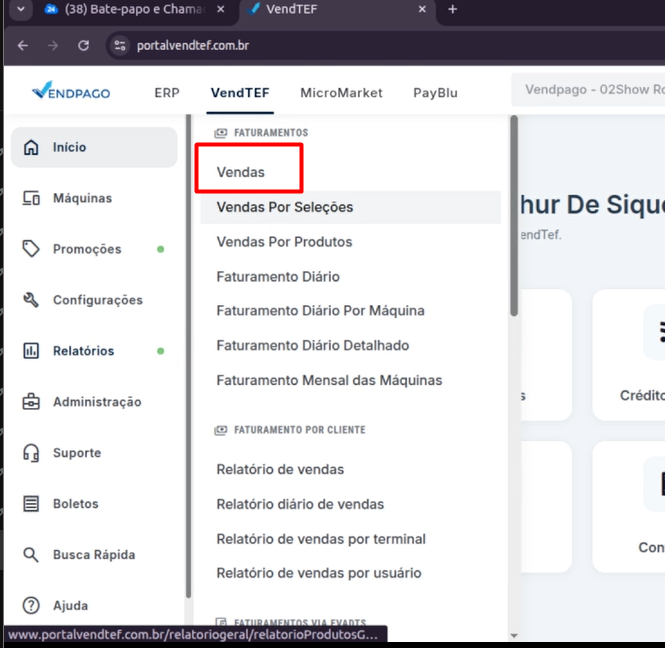
Task: Open the Vendpago - 02Show account selector
Action: (589, 89)
